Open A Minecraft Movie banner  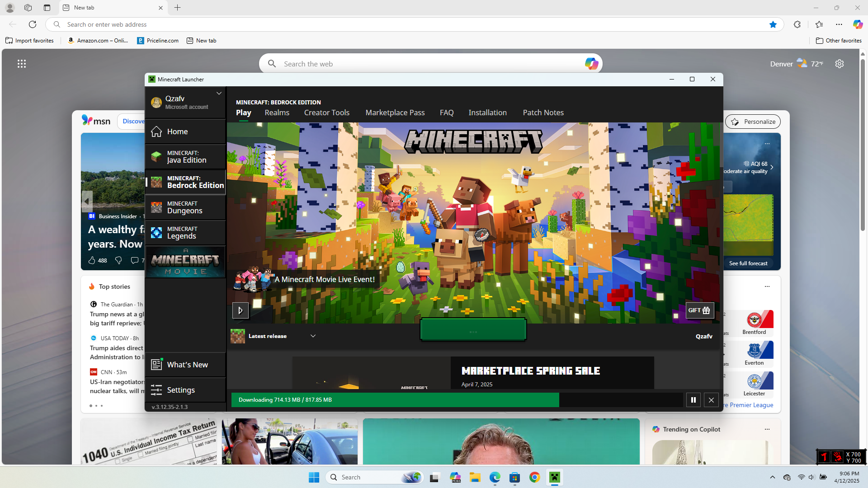pyautogui.click(x=185, y=262)
